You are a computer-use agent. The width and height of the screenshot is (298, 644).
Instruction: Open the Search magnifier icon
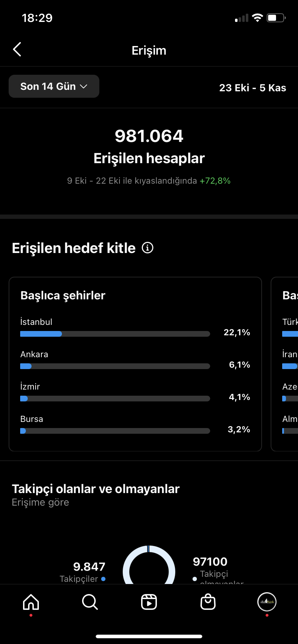(x=90, y=602)
